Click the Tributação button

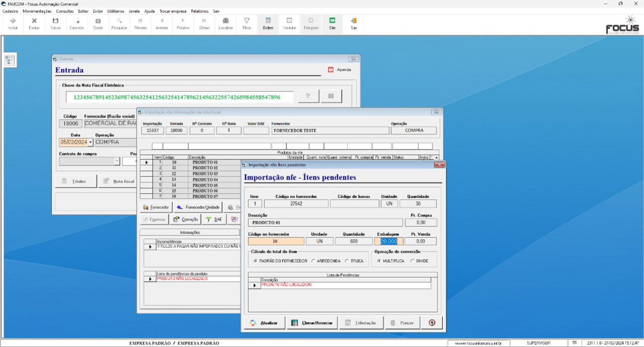(361, 323)
